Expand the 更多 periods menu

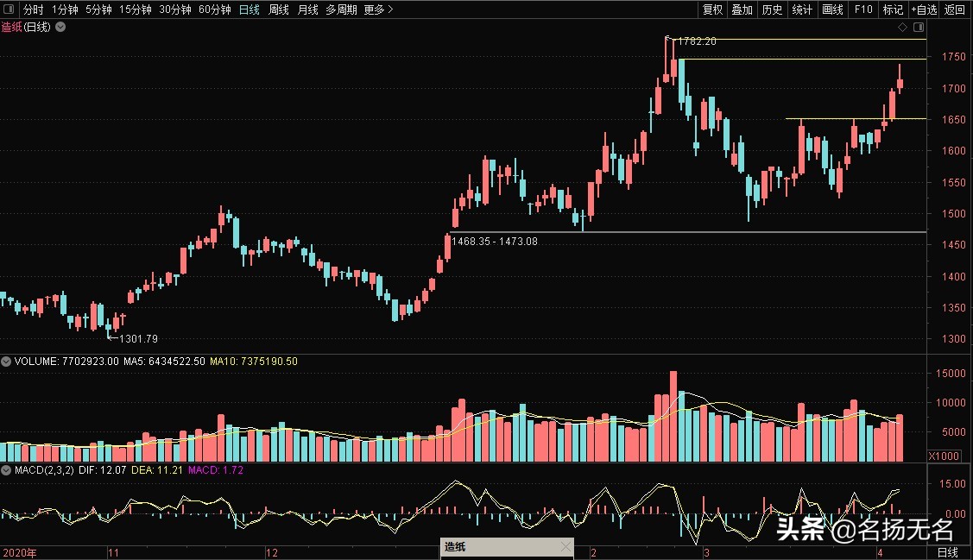tap(378, 9)
